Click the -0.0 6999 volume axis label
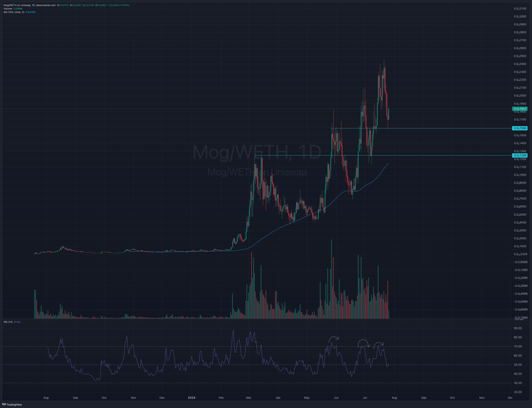Image resolution: width=532 pixels, height=408 pixels. point(520,309)
